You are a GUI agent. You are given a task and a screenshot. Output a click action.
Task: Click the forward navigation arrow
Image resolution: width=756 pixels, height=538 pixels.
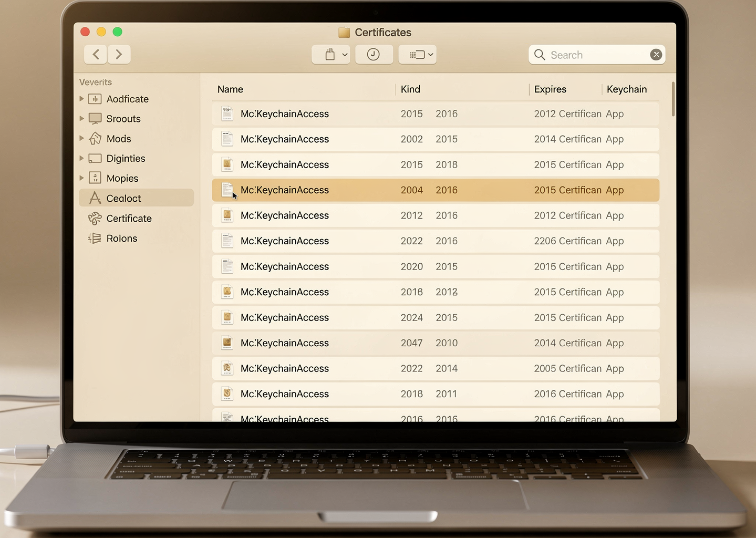point(119,54)
